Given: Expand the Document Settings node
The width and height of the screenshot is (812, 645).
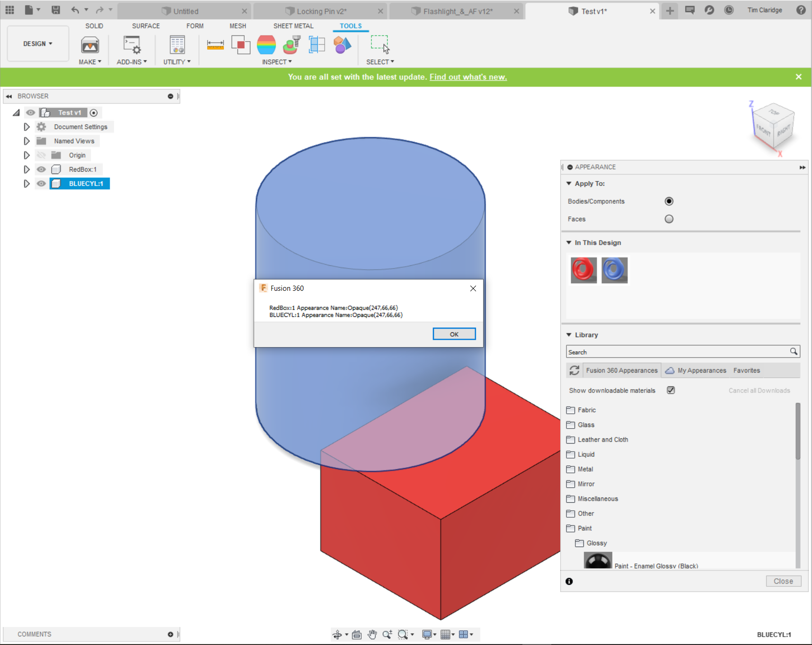Looking at the screenshot, I should pyautogui.click(x=26, y=127).
